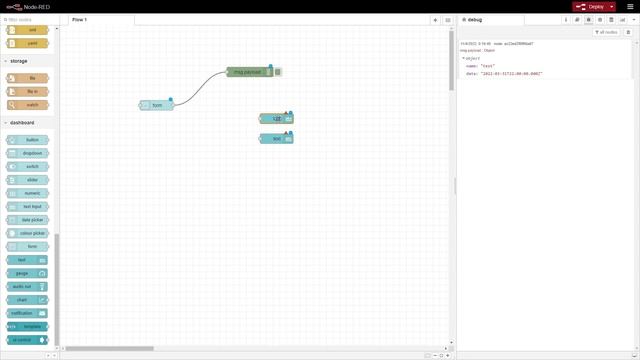Screen dimensions: 640x360
Task: Open the debug messages sidebar icon
Action: point(589,20)
